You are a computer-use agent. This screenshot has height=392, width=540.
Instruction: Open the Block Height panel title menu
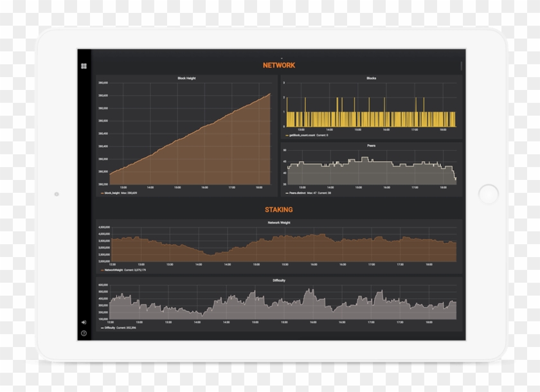click(x=186, y=78)
